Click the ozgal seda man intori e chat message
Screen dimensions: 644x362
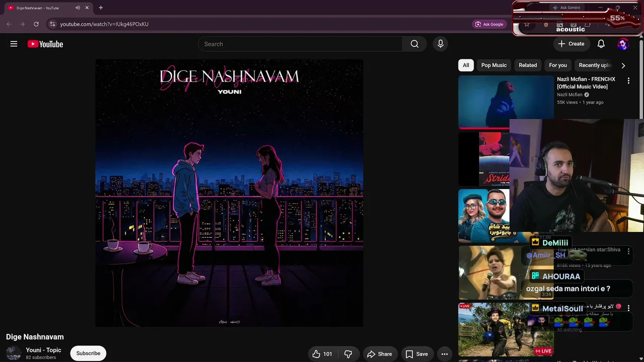(x=568, y=289)
